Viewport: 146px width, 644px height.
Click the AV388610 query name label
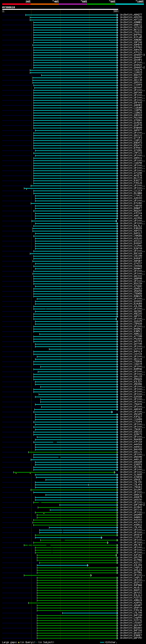(x=8, y=8)
